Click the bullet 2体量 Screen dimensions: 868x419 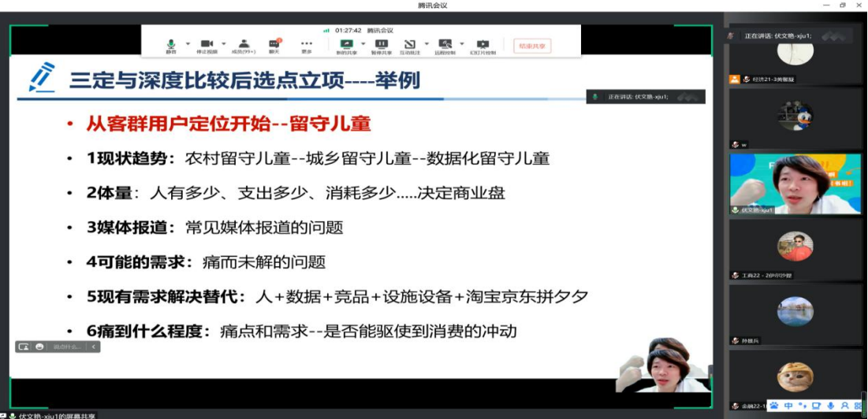tap(110, 194)
